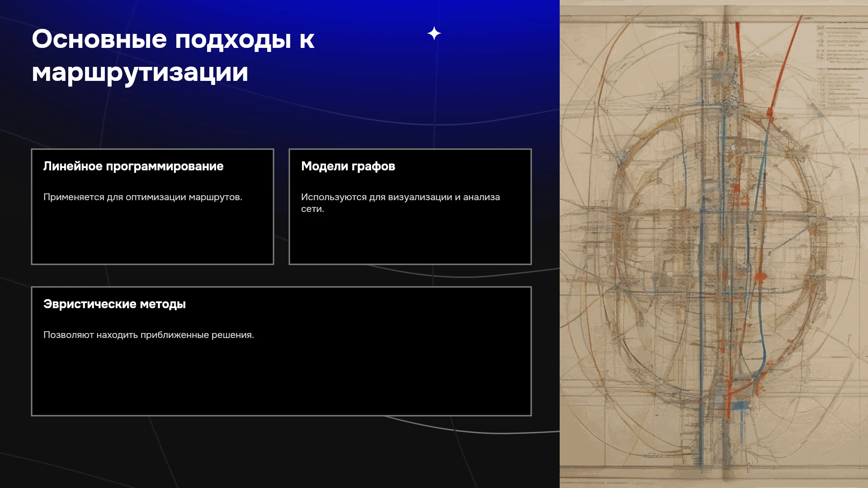This screenshot has height=488, width=868.
Task: Click the word 'маршрутизации' in the title
Action: [x=140, y=72]
